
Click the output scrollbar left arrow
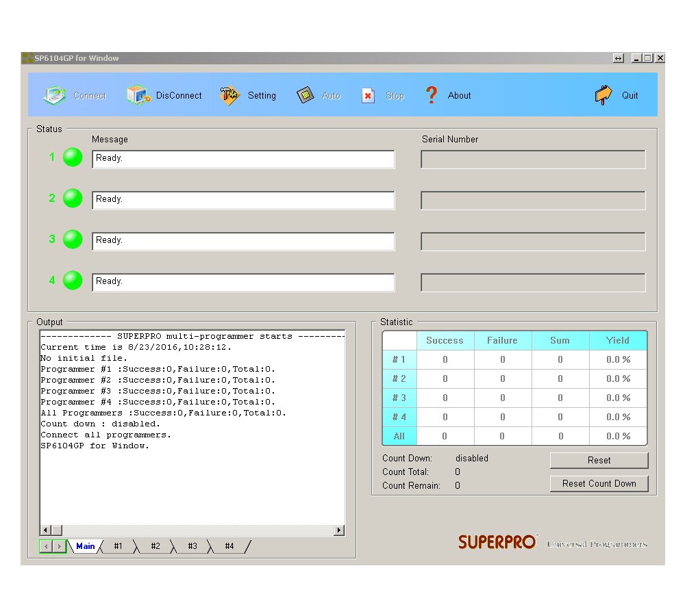click(45, 530)
